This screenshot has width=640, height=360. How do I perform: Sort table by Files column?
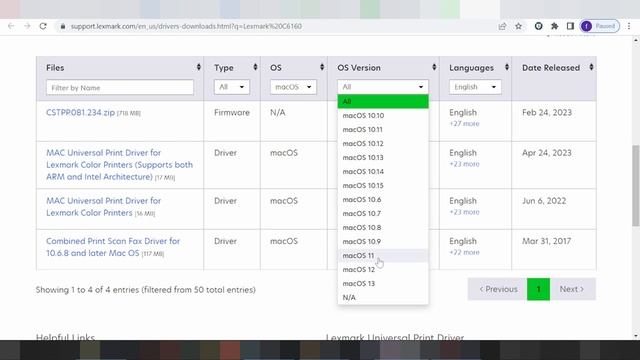pos(199,67)
